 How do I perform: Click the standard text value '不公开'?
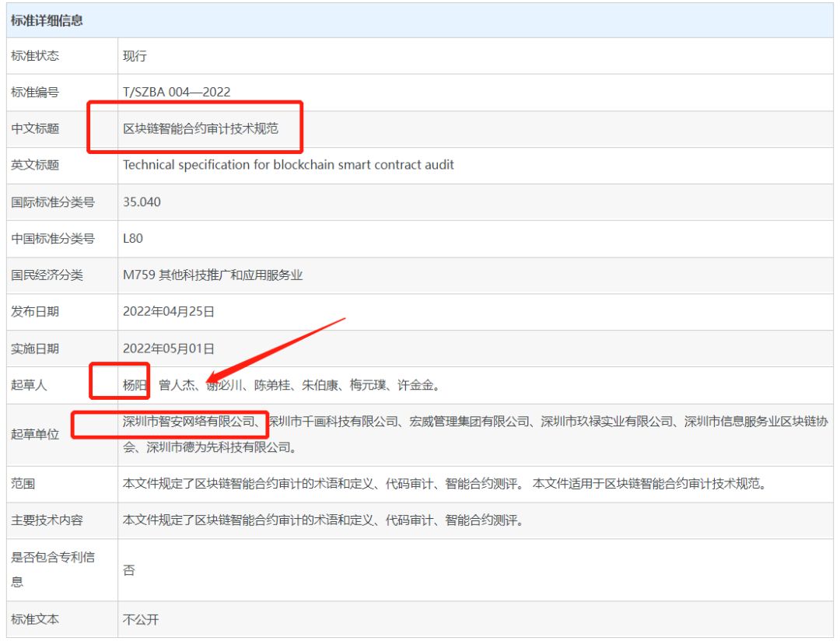(x=140, y=619)
